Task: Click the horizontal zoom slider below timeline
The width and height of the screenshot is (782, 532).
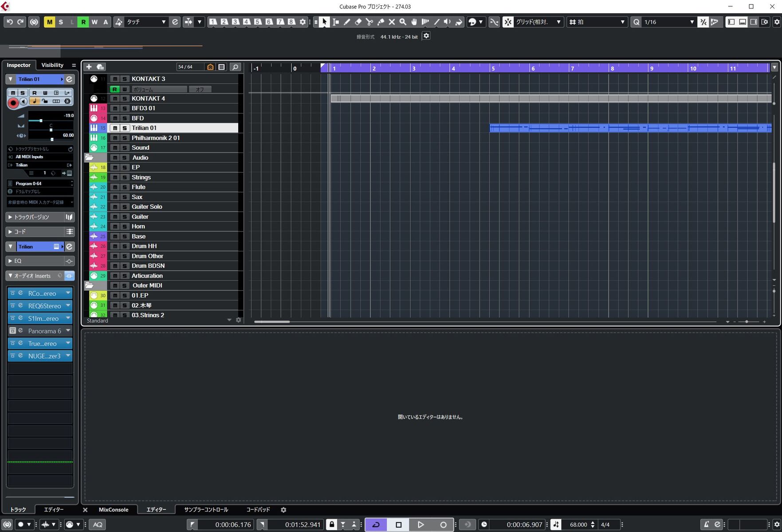Action: point(747,321)
